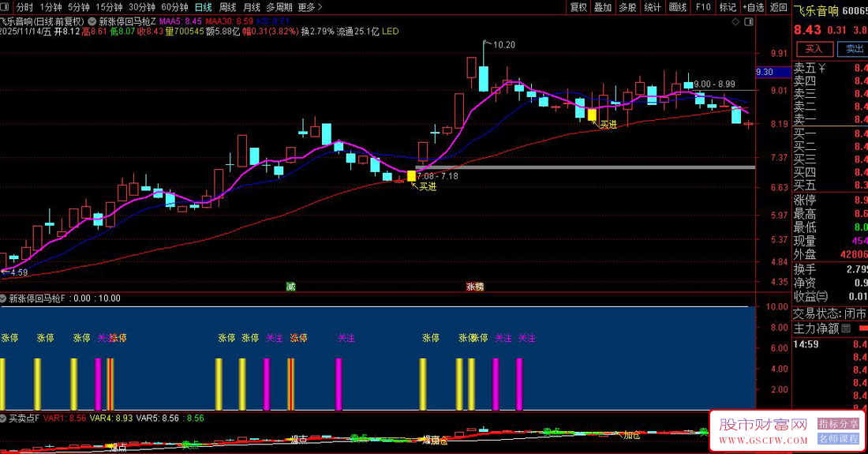The height and width of the screenshot is (454, 868).
Task: Select the 30分钟 period tab
Action: click(142, 7)
